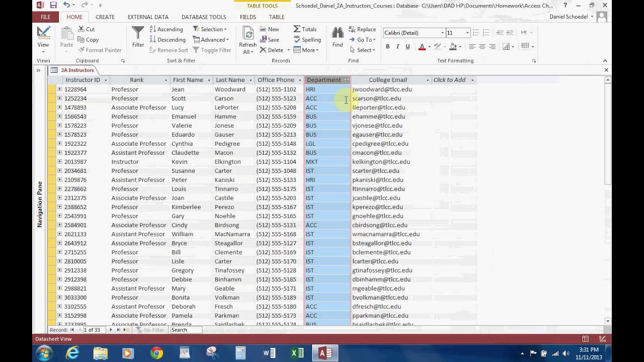Image resolution: width=644 pixels, height=362 pixels.
Task: Toggle the Totals row
Action: tap(305, 29)
